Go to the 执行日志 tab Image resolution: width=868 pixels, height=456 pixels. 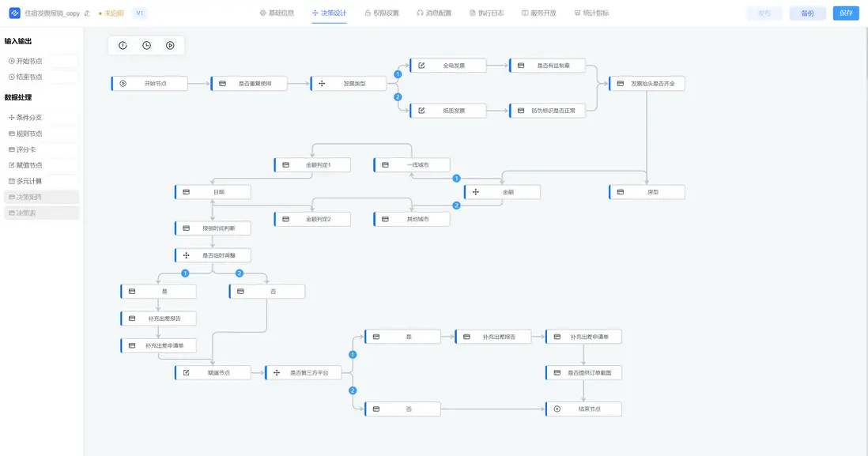(x=486, y=13)
